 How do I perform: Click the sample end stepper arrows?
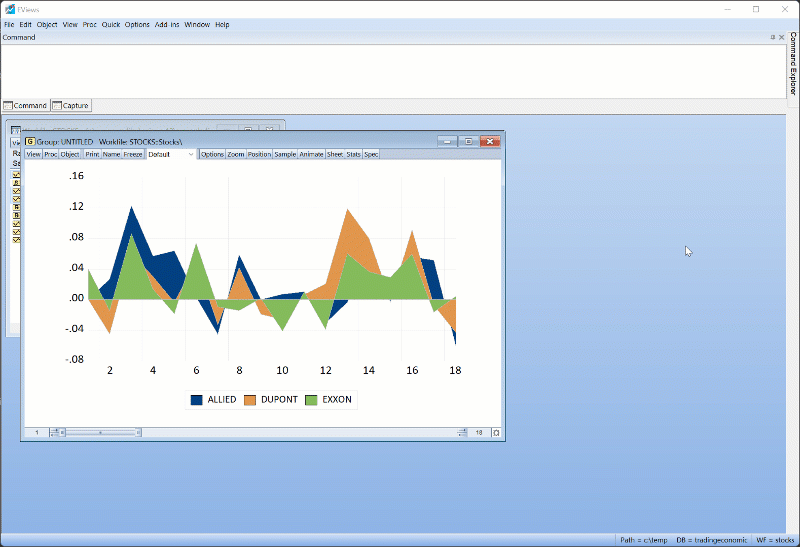coord(462,432)
